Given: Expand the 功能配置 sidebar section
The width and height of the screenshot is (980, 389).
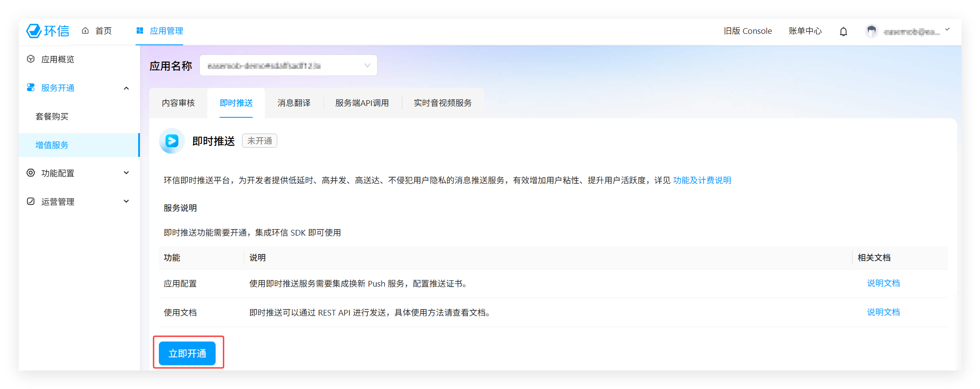Looking at the screenshot, I should click(126, 173).
